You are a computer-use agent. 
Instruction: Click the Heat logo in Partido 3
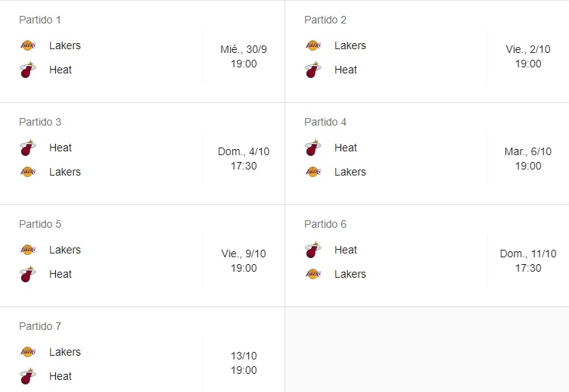click(27, 148)
